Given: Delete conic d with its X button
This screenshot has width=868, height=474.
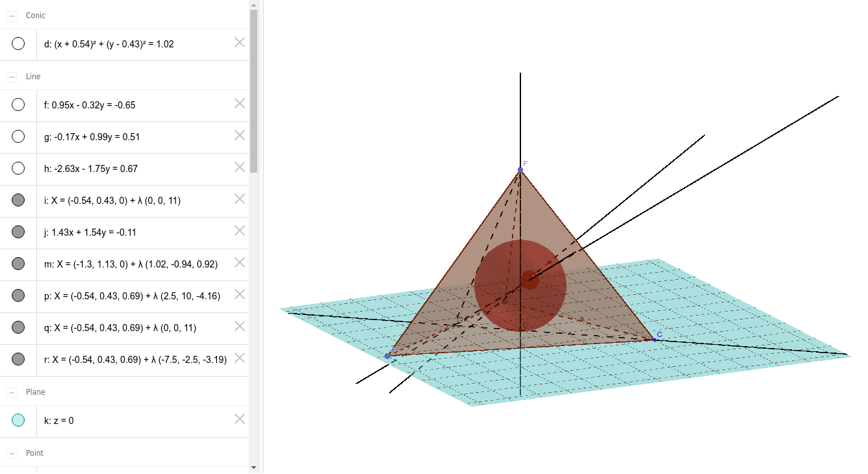Looking at the screenshot, I should [239, 42].
